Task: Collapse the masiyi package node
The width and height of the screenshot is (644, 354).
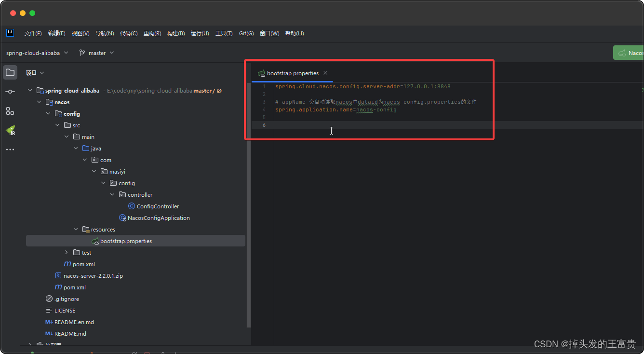Action: point(94,171)
